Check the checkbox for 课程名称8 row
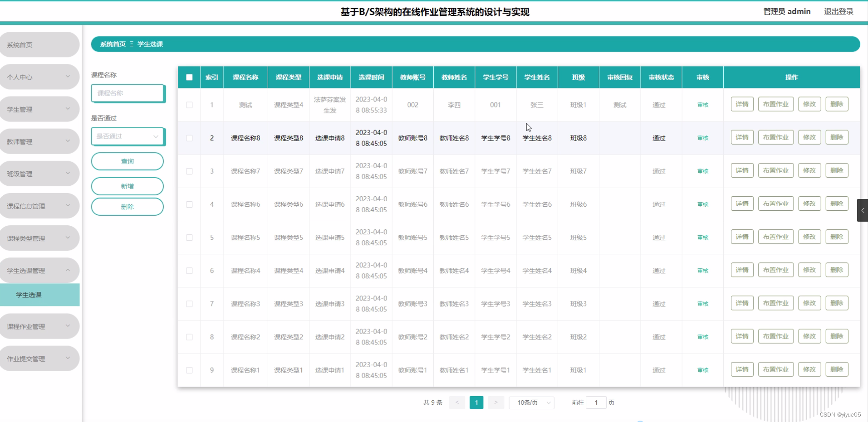 [x=189, y=138]
